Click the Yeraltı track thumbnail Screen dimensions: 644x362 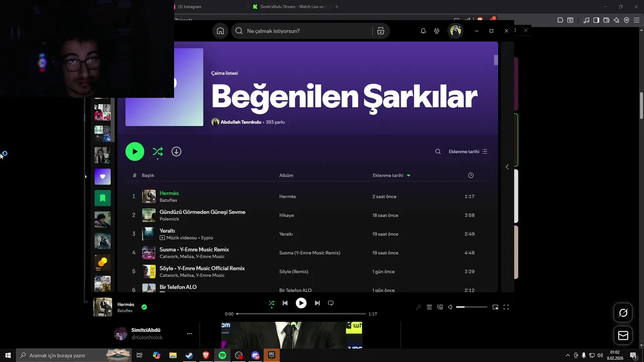click(149, 234)
